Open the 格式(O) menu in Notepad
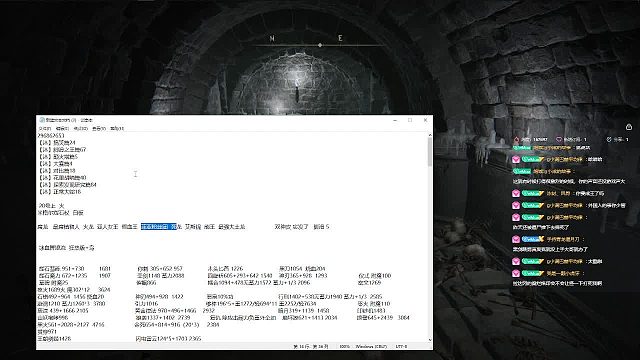Viewport: 640px width, 360px height. coord(81,129)
